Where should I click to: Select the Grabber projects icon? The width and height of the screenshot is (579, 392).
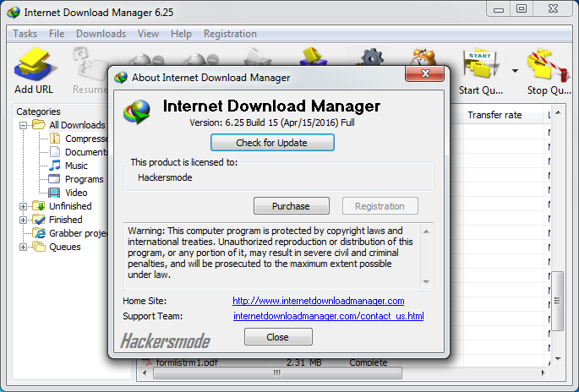coord(38,233)
